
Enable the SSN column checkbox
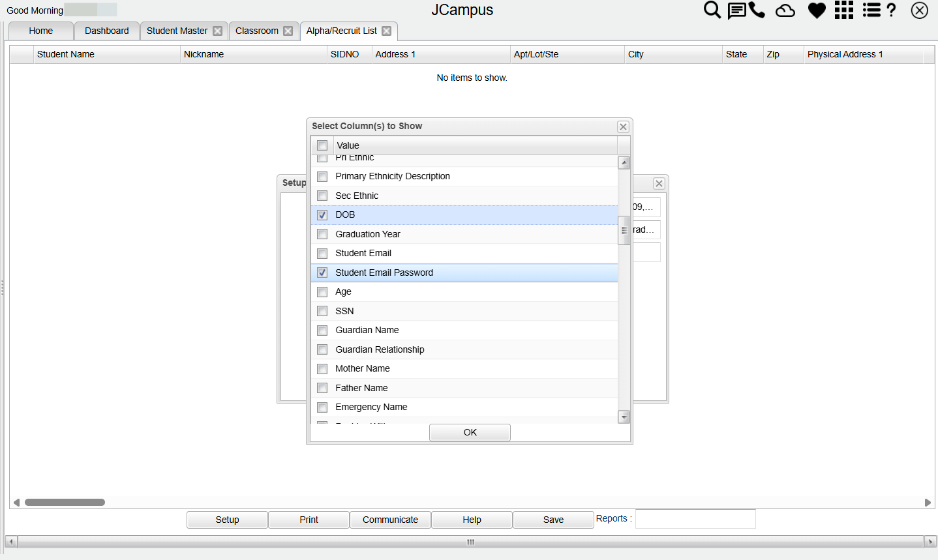322,311
